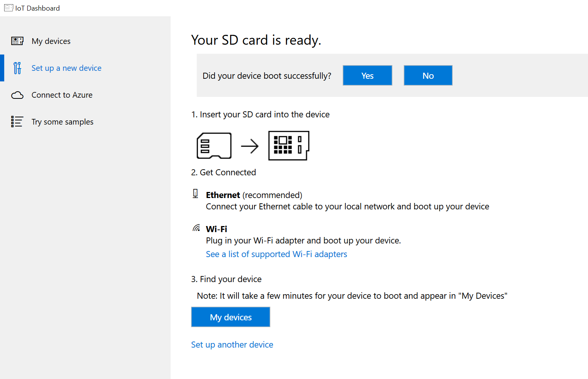Confirm device booted with Yes button
Viewport: 588px width, 379px height.
pyautogui.click(x=367, y=75)
